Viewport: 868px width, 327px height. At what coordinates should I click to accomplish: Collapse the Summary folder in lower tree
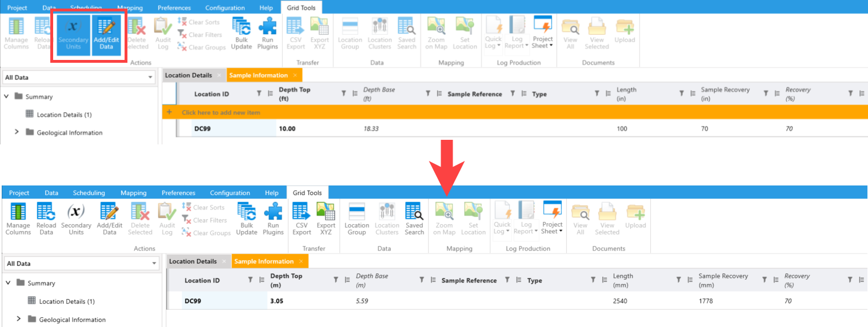[x=7, y=282]
